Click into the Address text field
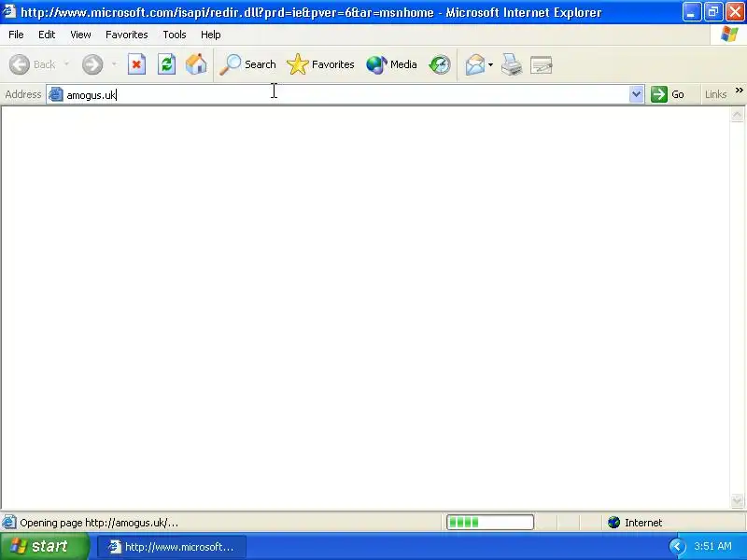Viewport: 747px width, 560px height. 345,94
